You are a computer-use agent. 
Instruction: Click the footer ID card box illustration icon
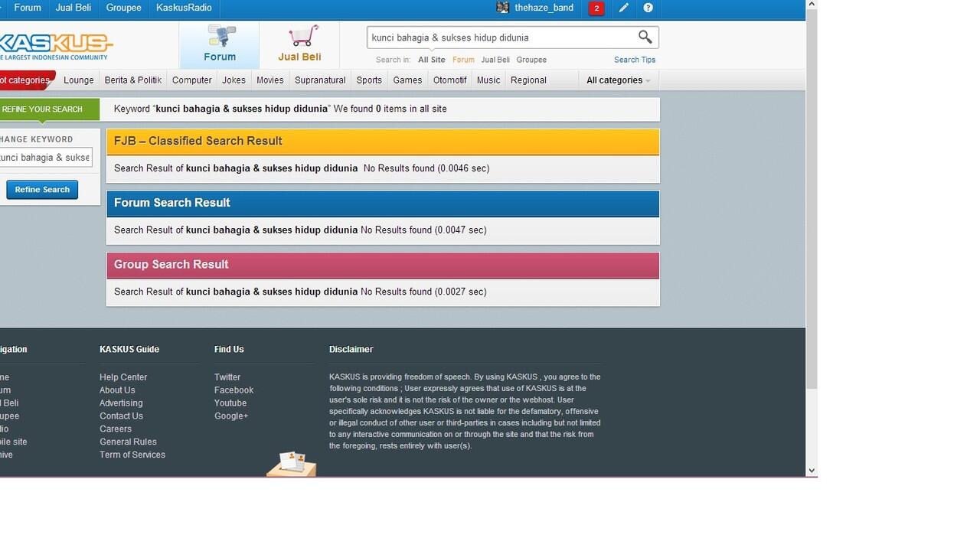(x=292, y=464)
